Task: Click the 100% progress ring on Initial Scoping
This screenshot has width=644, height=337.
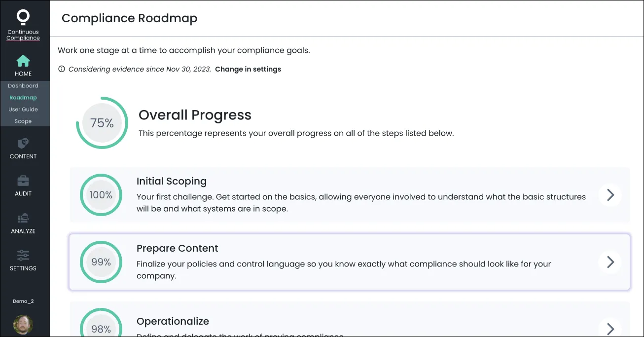Action: pos(101,195)
